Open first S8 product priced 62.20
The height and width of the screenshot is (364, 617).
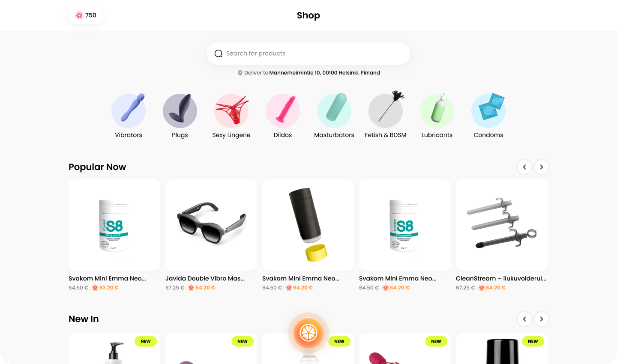coord(114,225)
